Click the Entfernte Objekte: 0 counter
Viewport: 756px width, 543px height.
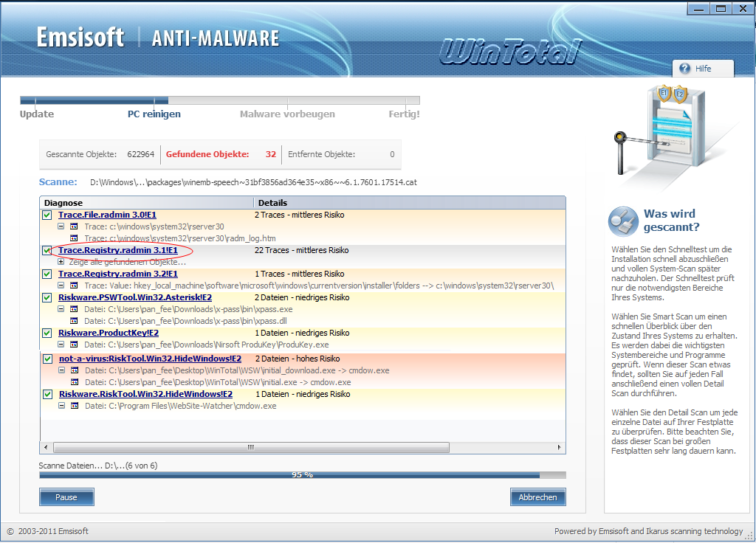tap(341, 154)
